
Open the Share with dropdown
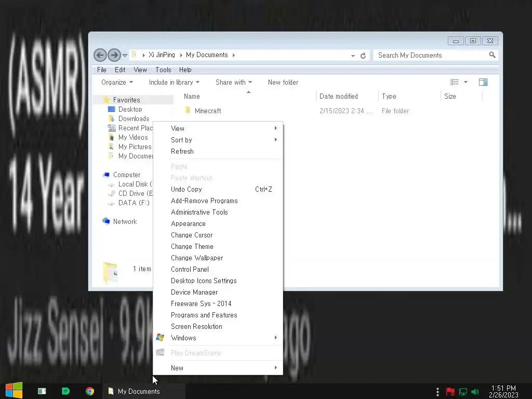pyautogui.click(x=234, y=82)
